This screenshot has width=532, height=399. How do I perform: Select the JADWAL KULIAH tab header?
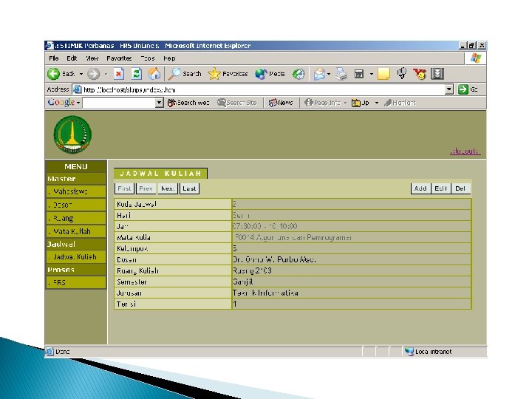[160, 174]
